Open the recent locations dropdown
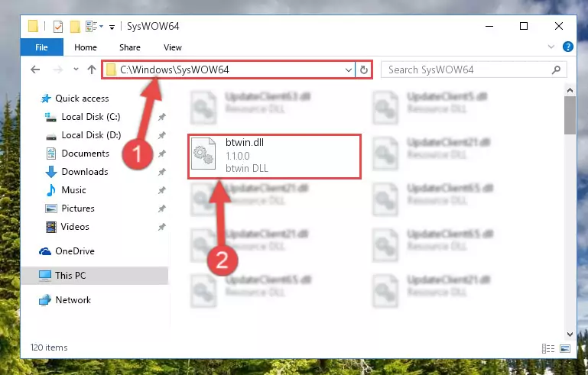 coord(76,70)
